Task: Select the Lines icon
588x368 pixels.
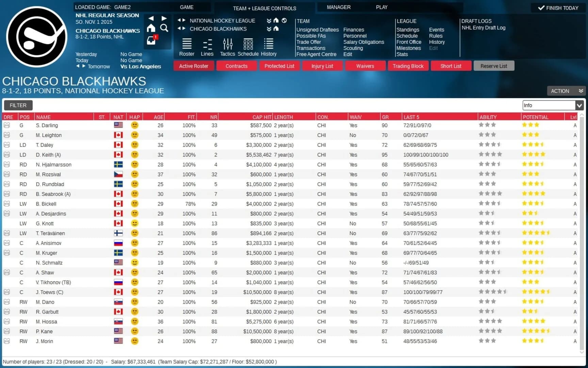Action: tap(207, 47)
